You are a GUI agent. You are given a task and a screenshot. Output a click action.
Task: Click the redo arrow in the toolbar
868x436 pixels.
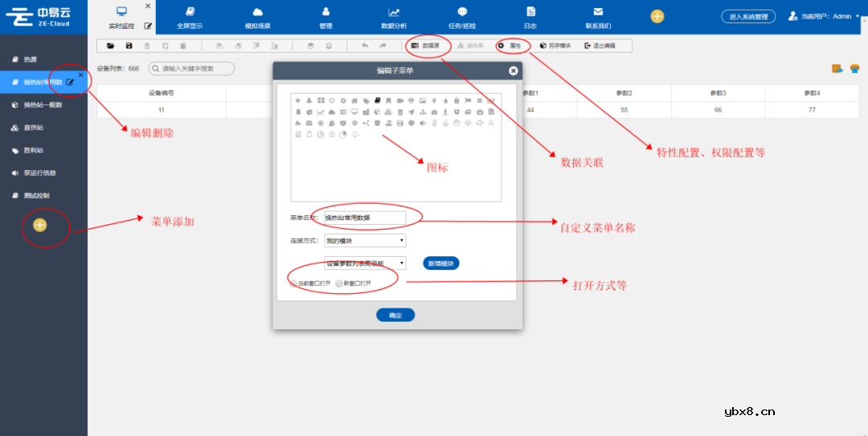[x=383, y=46]
